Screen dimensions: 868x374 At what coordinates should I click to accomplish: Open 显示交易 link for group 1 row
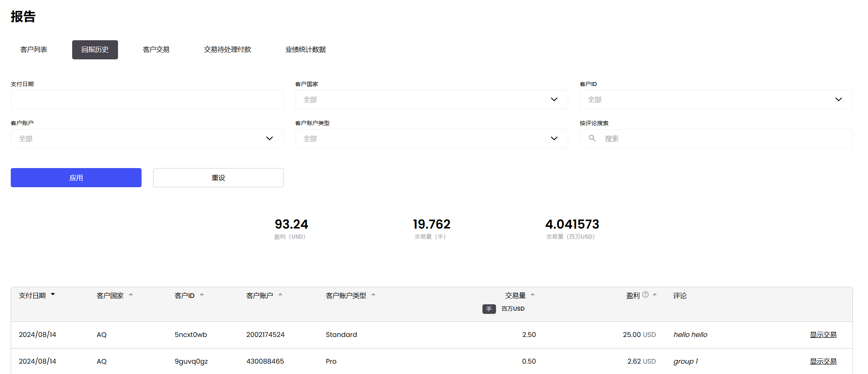click(823, 362)
